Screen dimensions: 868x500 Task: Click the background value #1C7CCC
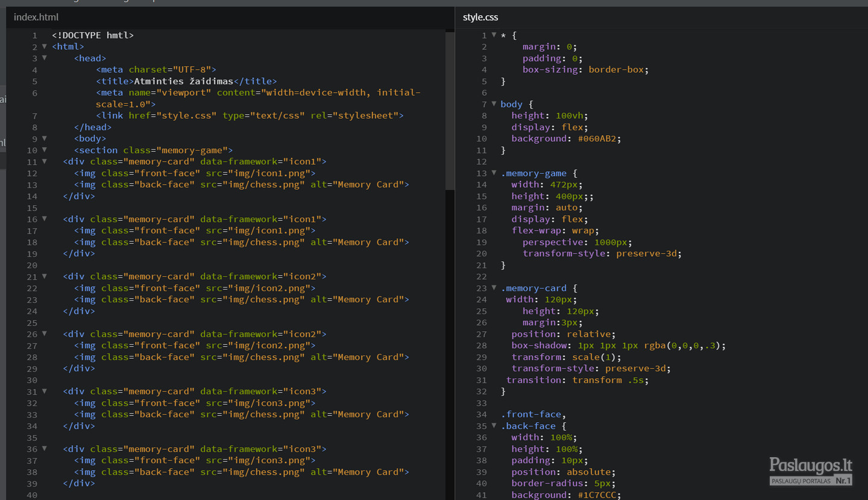click(x=597, y=495)
